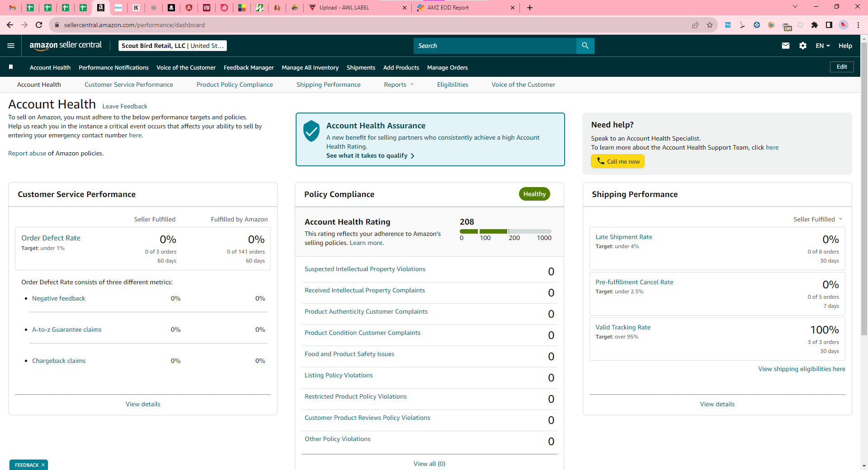Image resolution: width=868 pixels, height=470 pixels.
Task: Open the Eligibilities tab
Action: (453, 85)
